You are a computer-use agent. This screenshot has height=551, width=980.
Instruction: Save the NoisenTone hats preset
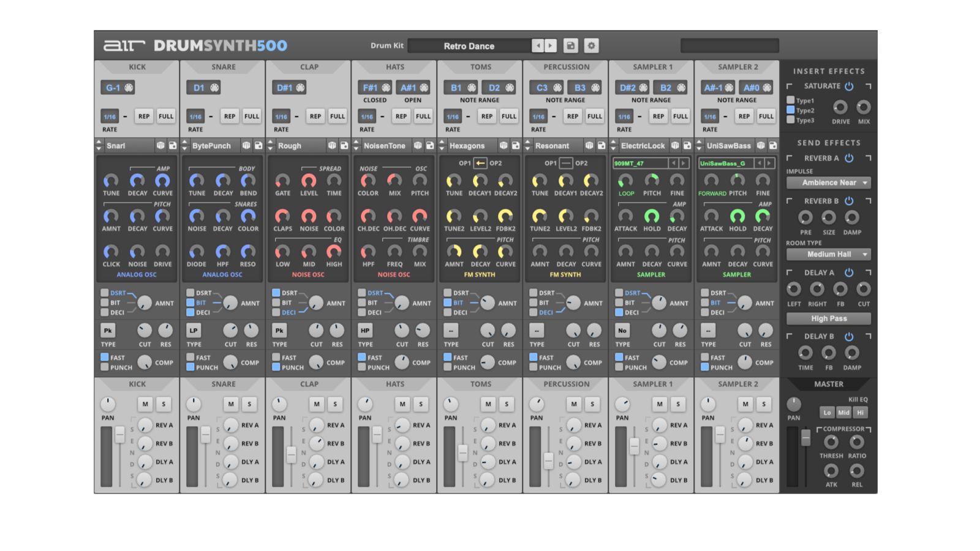click(x=429, y=146)
